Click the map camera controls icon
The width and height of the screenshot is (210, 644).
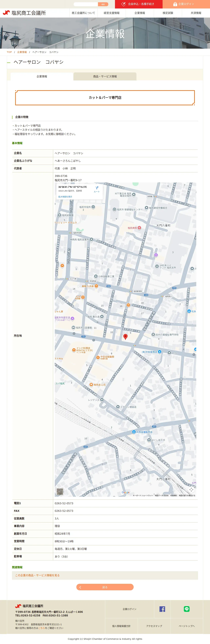pos(191,489)
